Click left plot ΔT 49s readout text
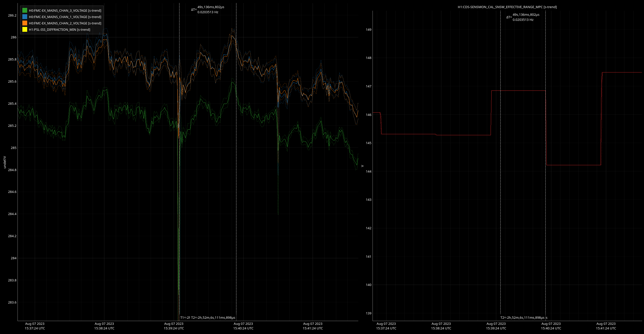This screenshot has height=334, width=644. pos(211,7)
